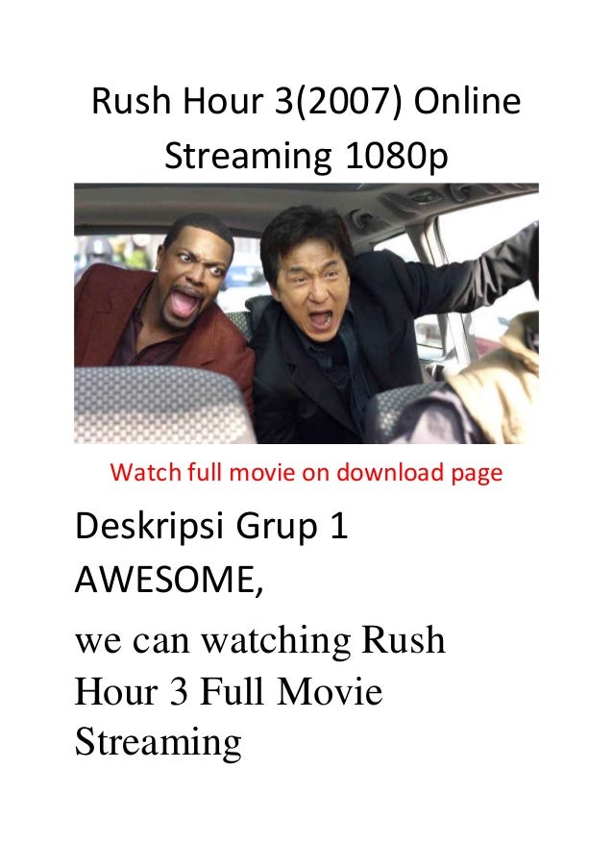Image resolution: width=613 pixels, height=868 pixels.
Task: Click the line 'we can watching Rush'
Action: pyautogui.click(x=260, y=640)
